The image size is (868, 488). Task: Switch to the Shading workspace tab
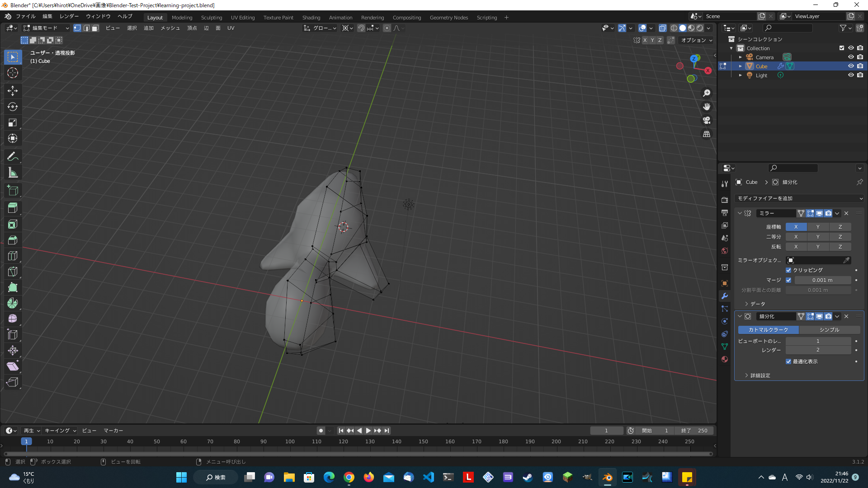click(x=311, y=17)
